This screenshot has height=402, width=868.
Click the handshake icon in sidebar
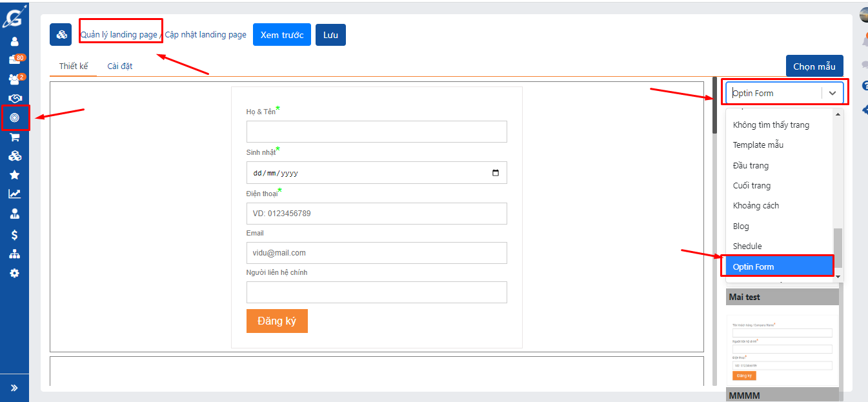(14, 98)
